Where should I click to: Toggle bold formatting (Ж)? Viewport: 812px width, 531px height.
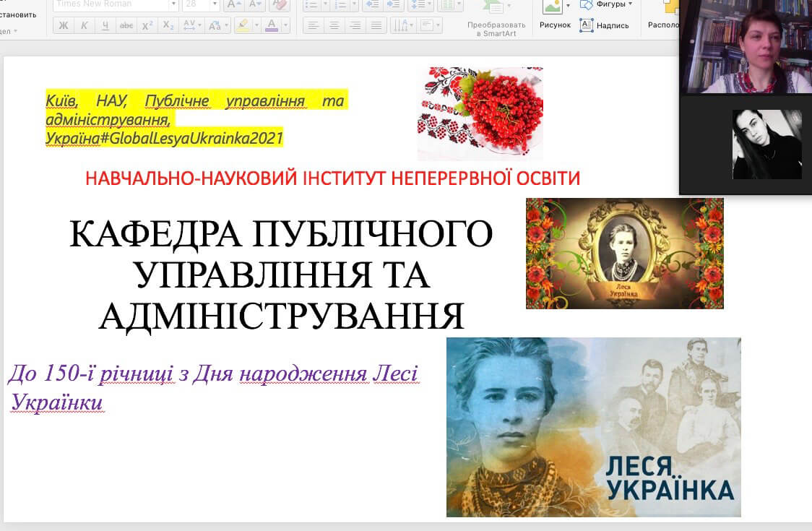pos(64,25)
